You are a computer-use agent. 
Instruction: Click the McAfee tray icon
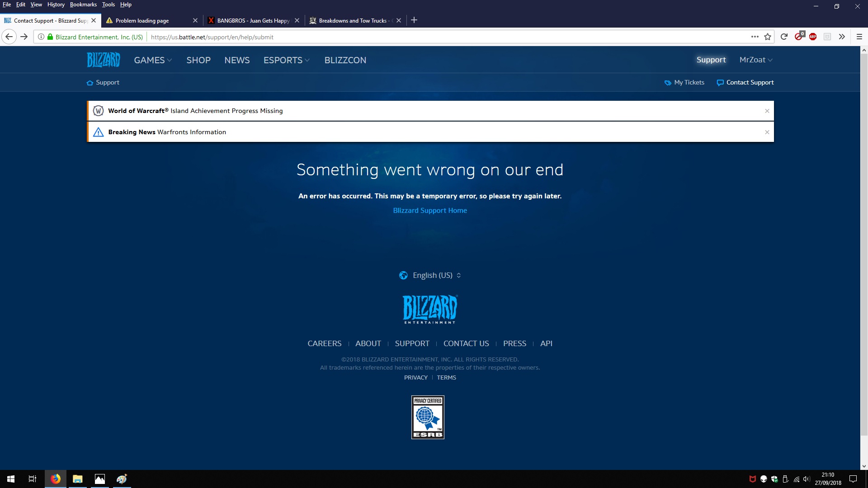(753, 479)
